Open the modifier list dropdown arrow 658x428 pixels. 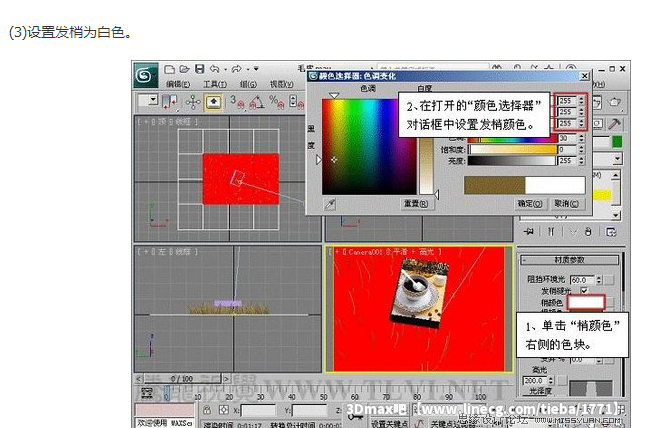click(617, 159)
